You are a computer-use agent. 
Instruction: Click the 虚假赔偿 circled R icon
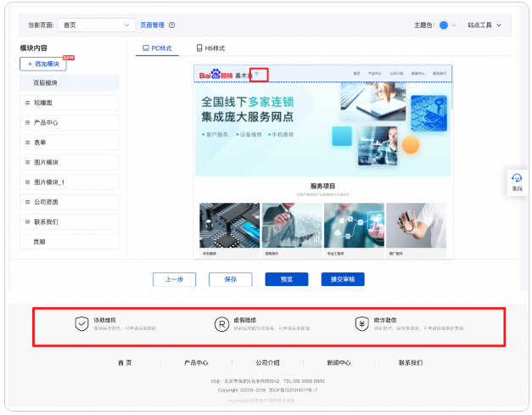(222, 324)
